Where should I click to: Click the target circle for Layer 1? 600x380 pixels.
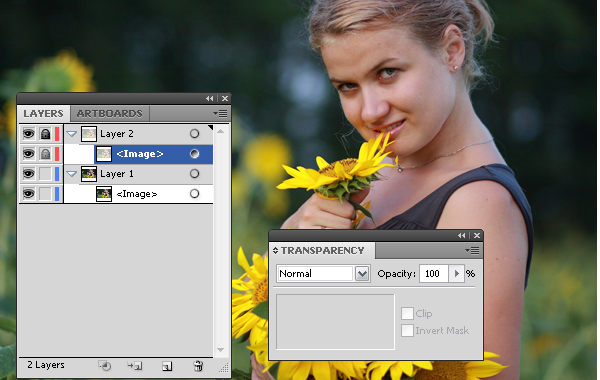(x=194, y=174)
